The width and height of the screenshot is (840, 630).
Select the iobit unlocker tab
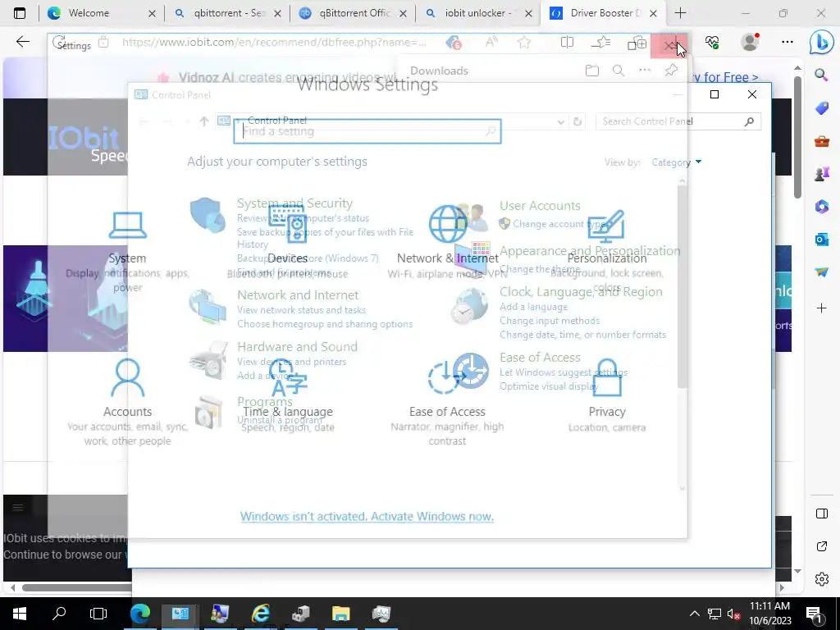478,13
